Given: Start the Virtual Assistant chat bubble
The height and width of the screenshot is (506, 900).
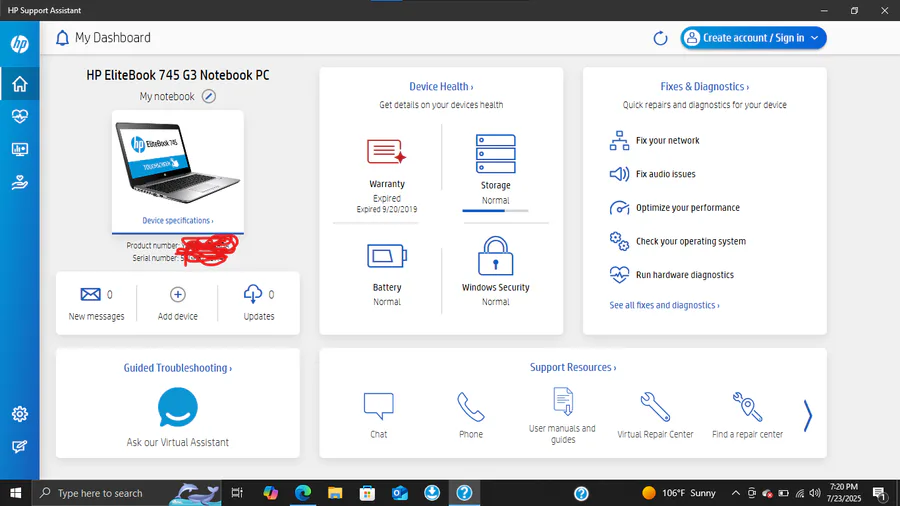Looking at the screenshot, I should point(178,407).
